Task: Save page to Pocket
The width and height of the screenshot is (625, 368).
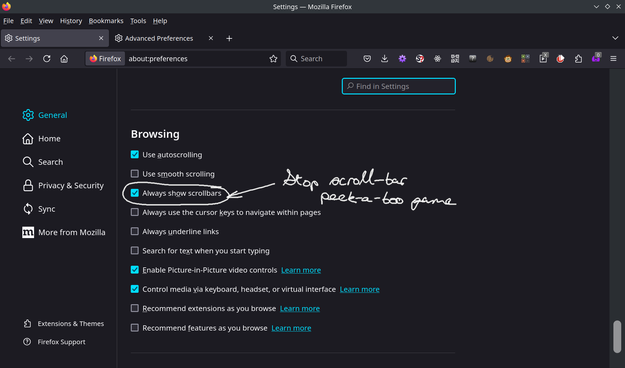Action: point(367,59)
